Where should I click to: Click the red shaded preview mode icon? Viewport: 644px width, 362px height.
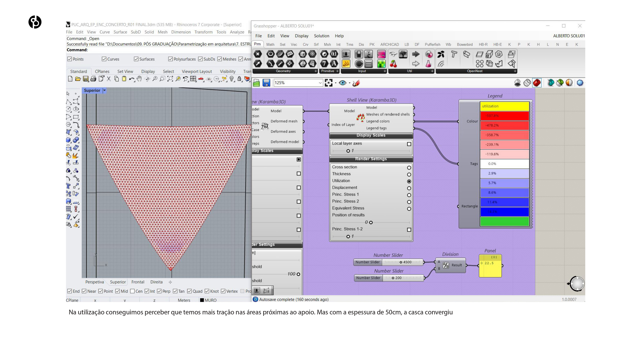(x=537, y=83)
